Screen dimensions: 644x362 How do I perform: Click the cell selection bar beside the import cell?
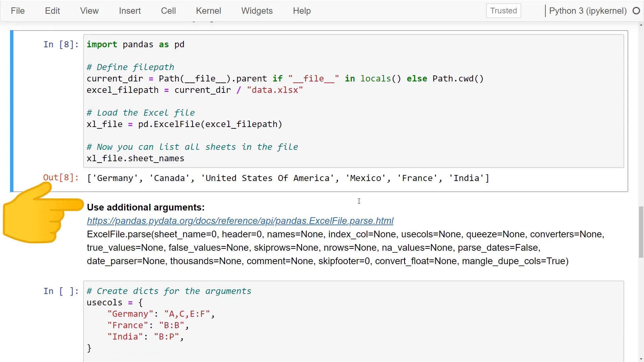(x=12, y=111)
